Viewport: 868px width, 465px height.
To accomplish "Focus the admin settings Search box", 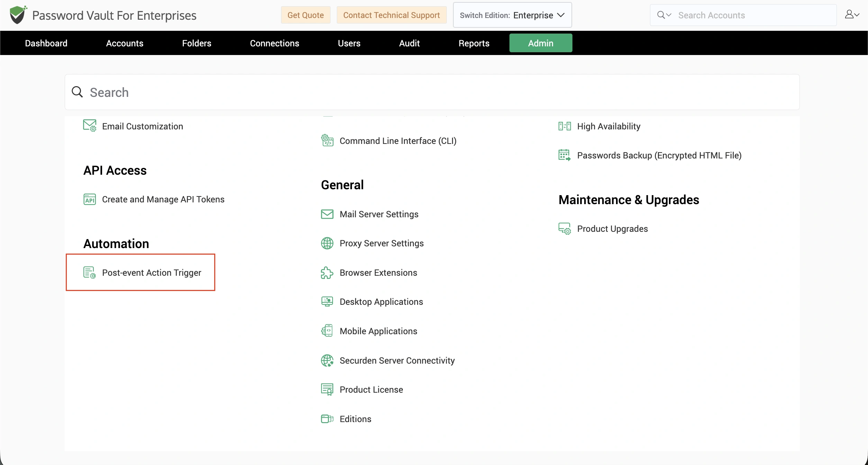I will tap(432, 92).
